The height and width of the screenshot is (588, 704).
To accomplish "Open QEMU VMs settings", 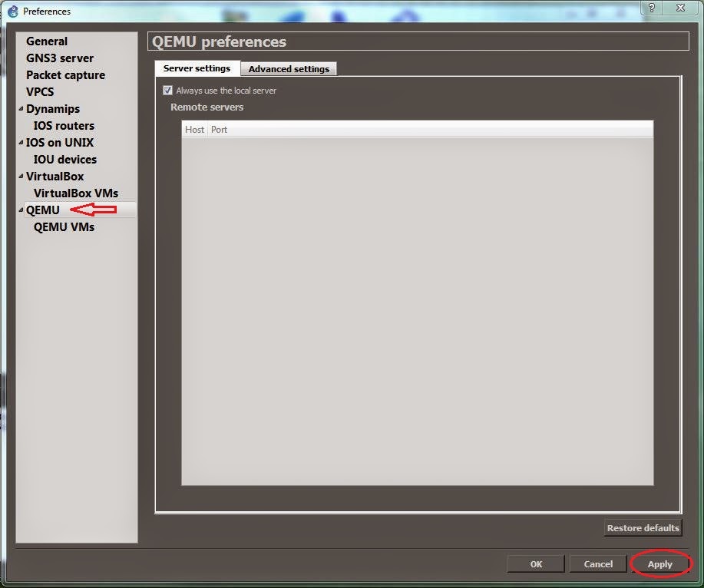I will [64, 226].
